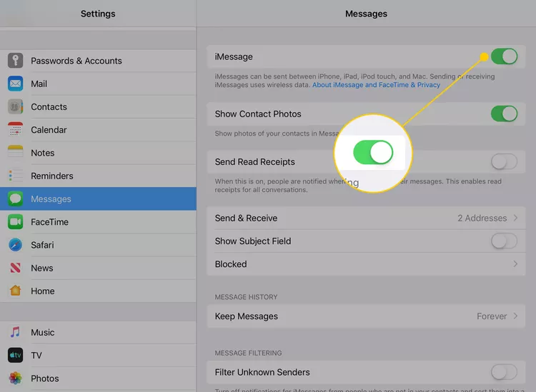The height and width of the screenshot is (392, 536).
Task: Tap the MESSAGE FILTERING section header
Action: (x=249, y=353)
